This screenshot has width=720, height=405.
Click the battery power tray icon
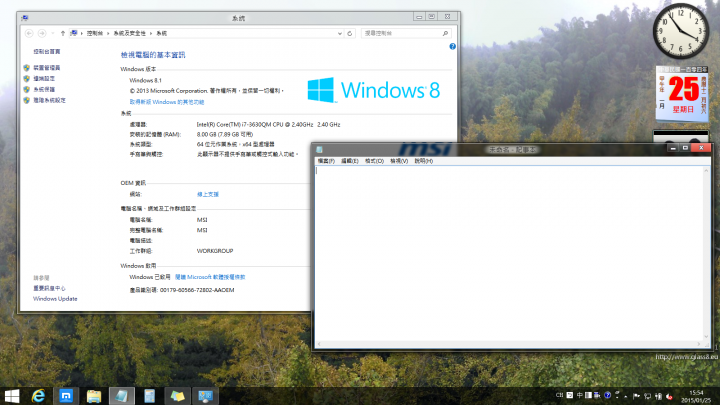point(658,396)
